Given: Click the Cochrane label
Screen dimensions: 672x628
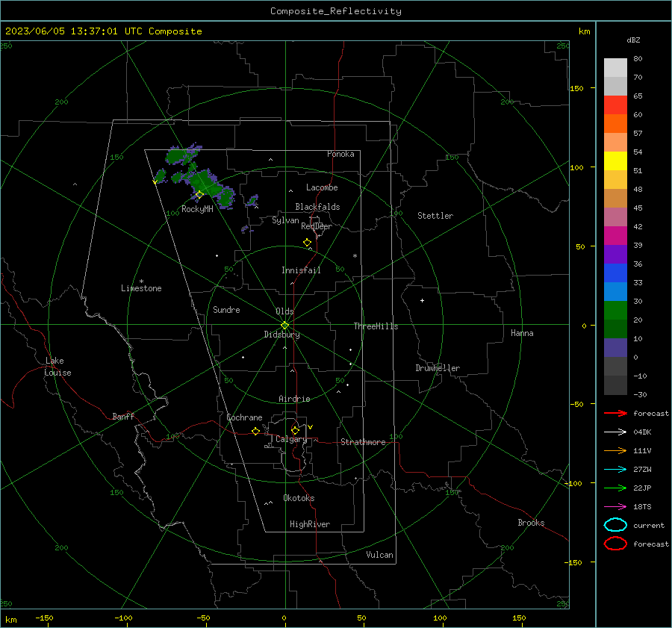Looking at the screenshot, I should tap(244, 417).
